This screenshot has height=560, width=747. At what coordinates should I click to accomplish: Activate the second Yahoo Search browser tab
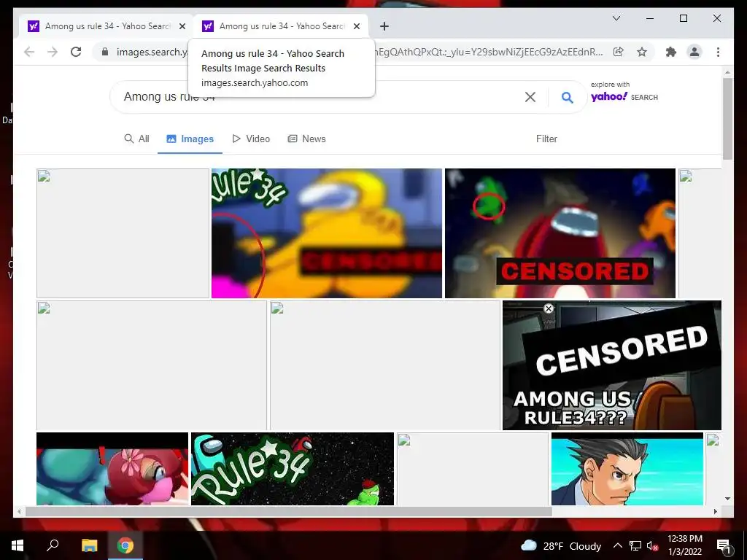click(281, 26)
